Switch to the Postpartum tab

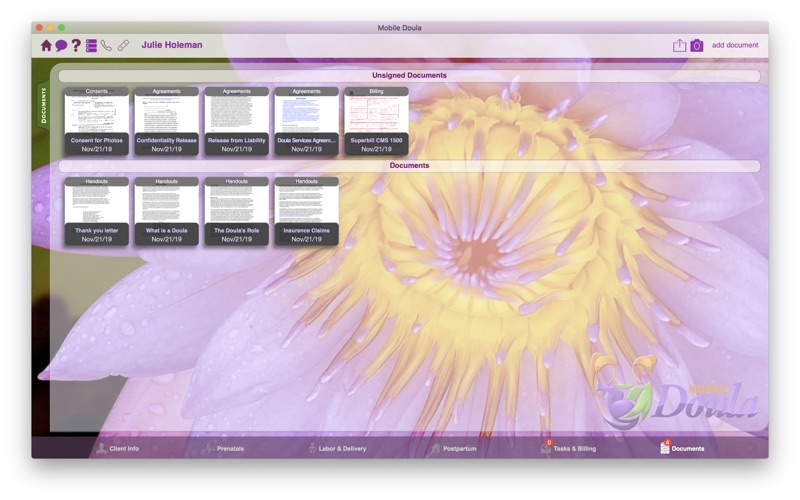coord(453,448)
